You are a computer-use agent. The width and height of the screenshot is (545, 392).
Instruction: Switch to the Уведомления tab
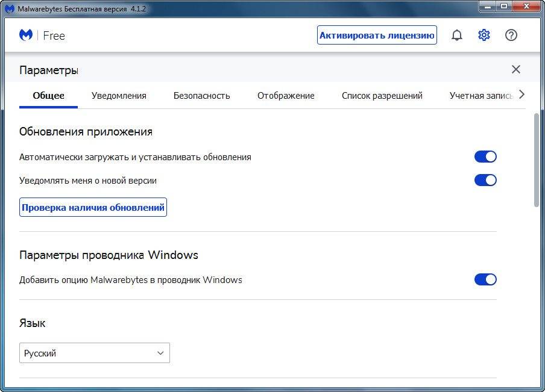(x=119, y=96)
